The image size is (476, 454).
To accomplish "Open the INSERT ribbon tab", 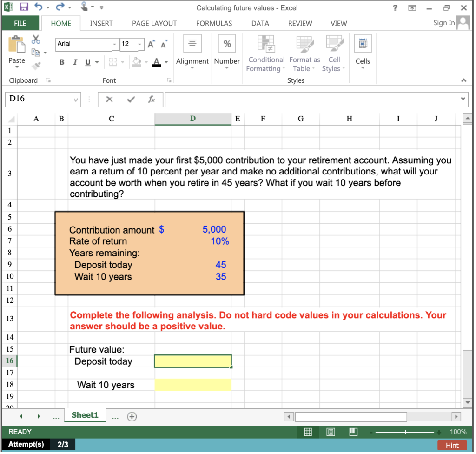I will (x=101, y=23).
